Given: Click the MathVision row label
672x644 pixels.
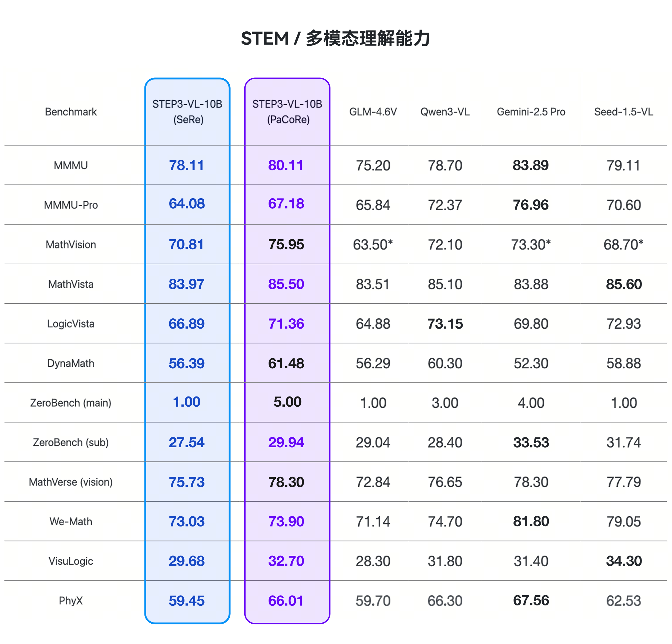Looking at the screenshot, I should (71, 244).
